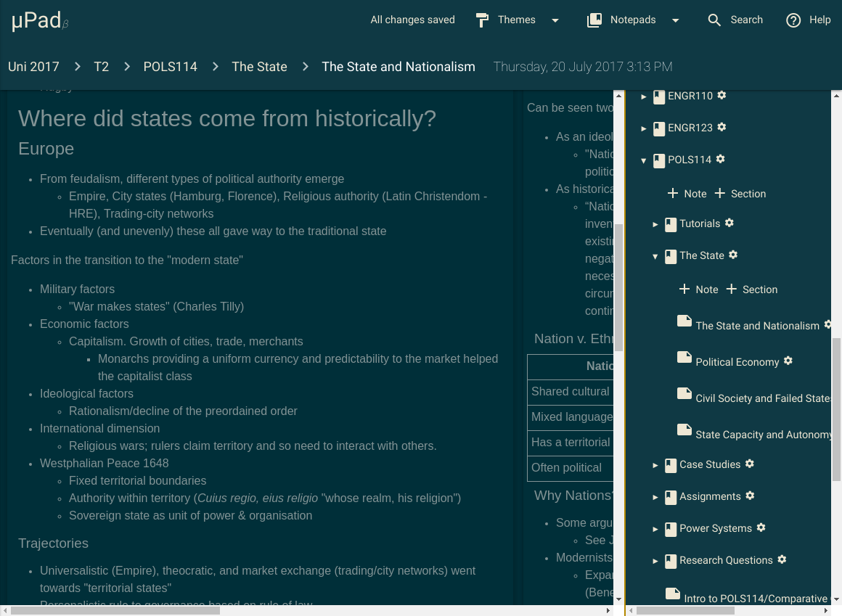
Task: Open settings gear for Case Studies
Action: pos(750,464)
